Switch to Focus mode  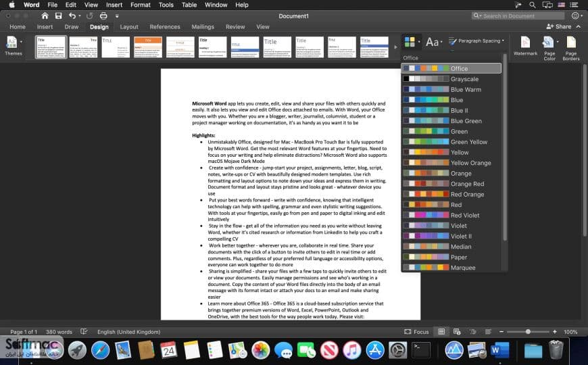coord(416,332)
